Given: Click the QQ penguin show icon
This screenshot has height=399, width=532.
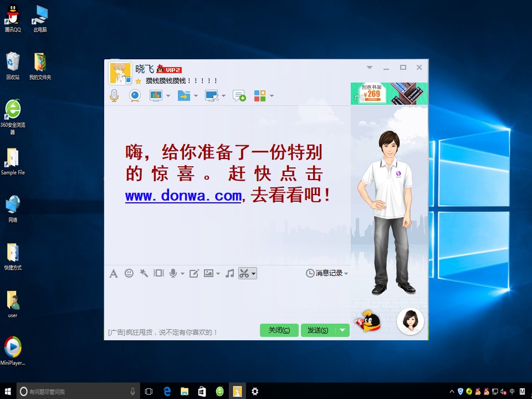Looking at the screenshot, I should (x=367, y=321).
